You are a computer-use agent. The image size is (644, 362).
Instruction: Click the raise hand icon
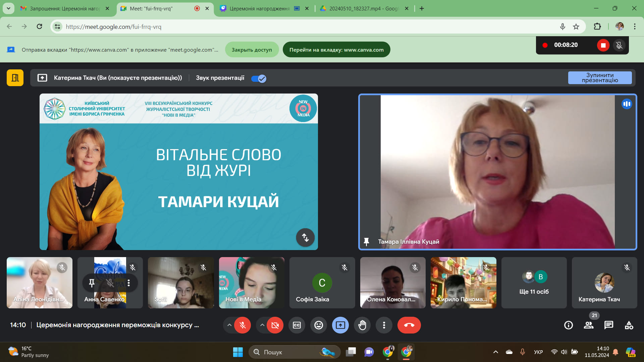click(362, 325)
